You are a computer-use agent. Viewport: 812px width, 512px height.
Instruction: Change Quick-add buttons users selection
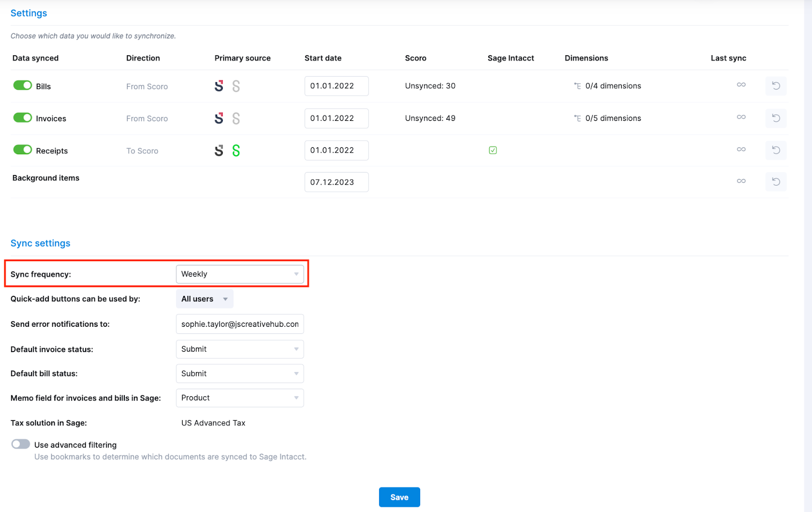click(x=204, y=298)
